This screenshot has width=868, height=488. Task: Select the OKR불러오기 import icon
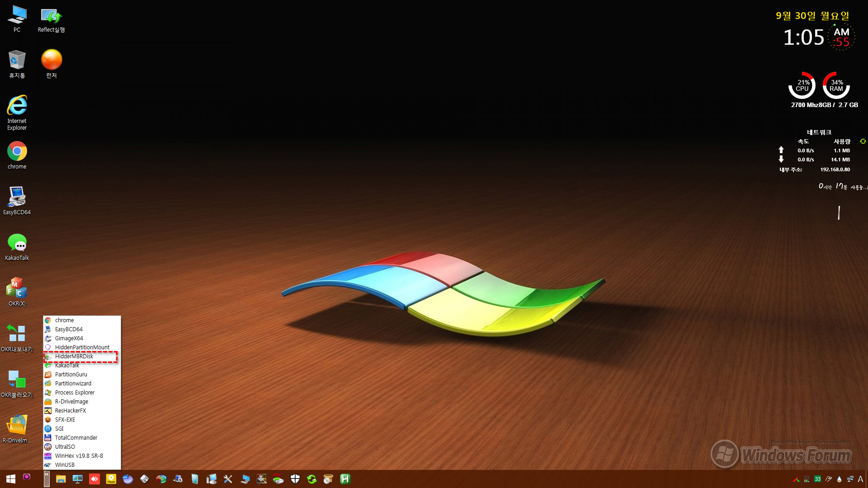pyautogui.click(x=17, y=384)
